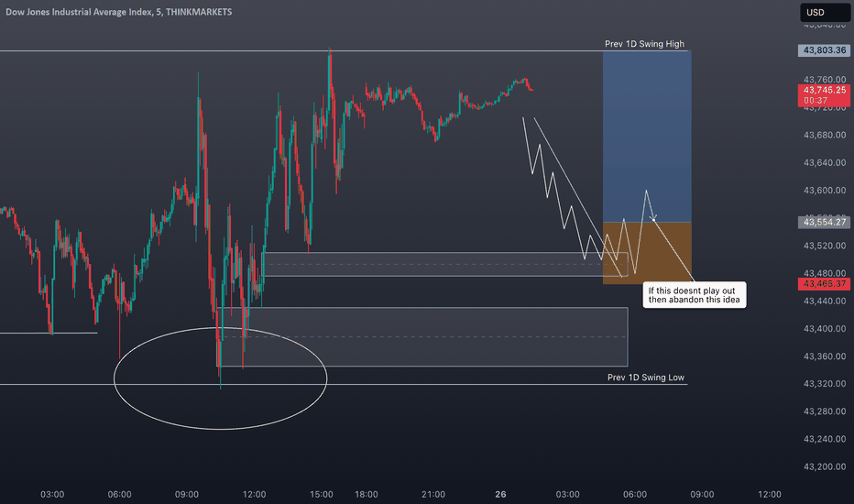Click the 15:00 time axis label
This screenshot has width=854, height=504.
point(322,494)
